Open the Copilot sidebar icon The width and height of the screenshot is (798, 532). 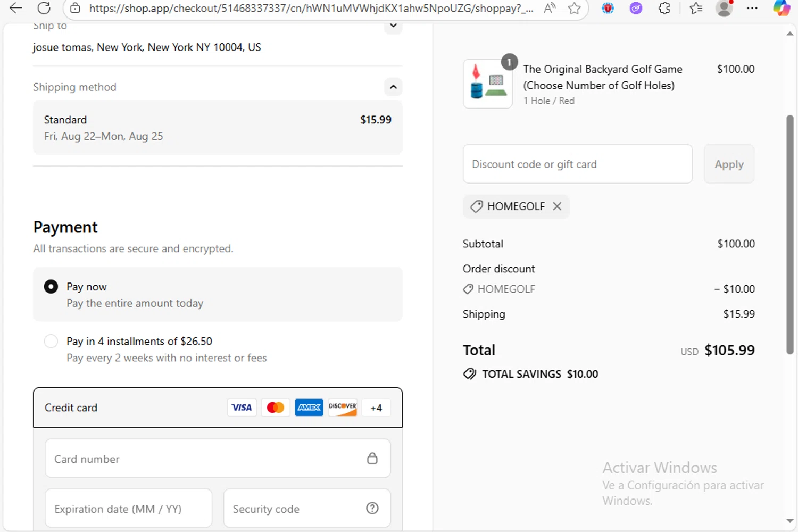pyautogui.click(x=781, y=8)
